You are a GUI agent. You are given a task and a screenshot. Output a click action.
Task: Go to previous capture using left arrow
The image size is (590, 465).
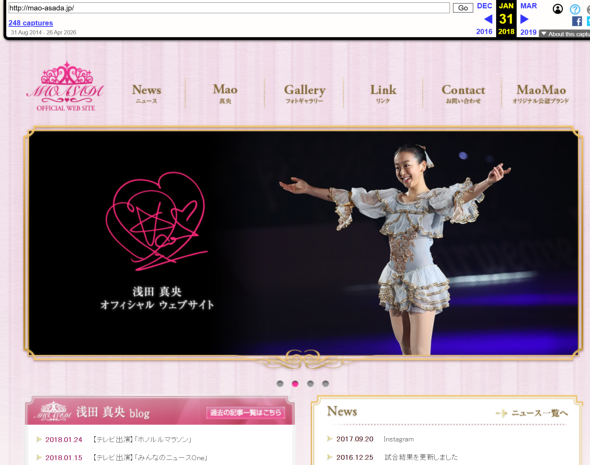point(488,19)
